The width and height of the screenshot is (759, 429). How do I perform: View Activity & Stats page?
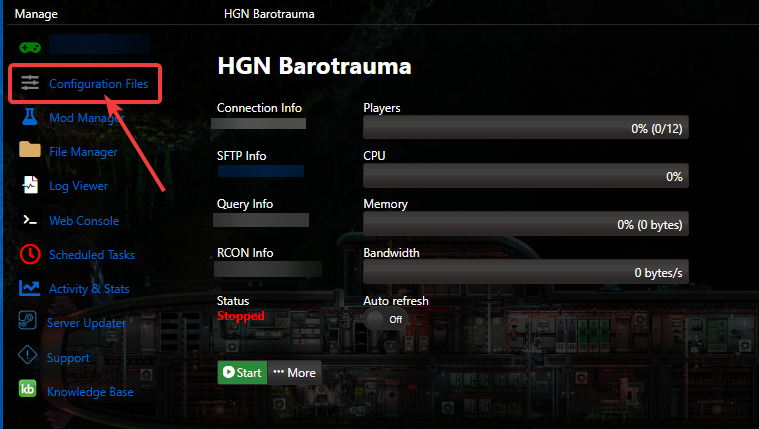pyautogui.click(x=89, y=289)
